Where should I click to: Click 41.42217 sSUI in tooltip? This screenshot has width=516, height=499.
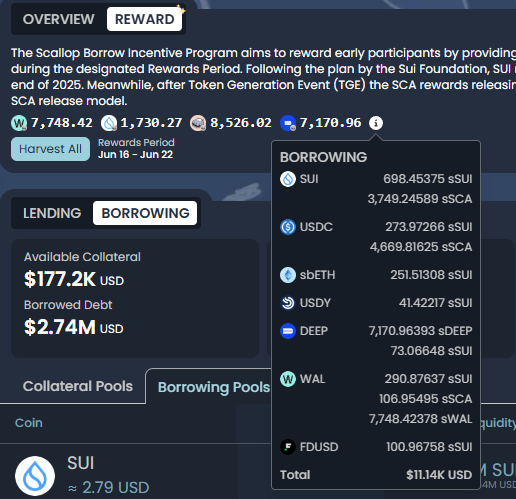tap(436, 303)
